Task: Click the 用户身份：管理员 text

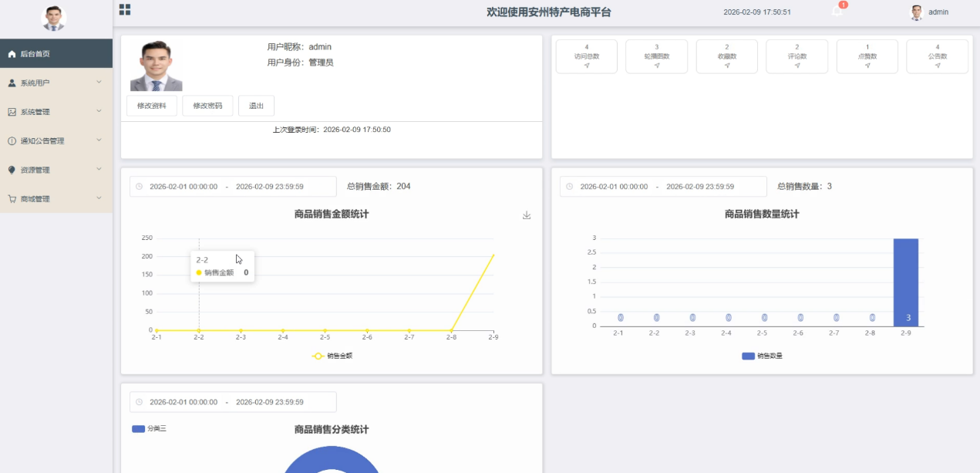Action: pos(300,63)
